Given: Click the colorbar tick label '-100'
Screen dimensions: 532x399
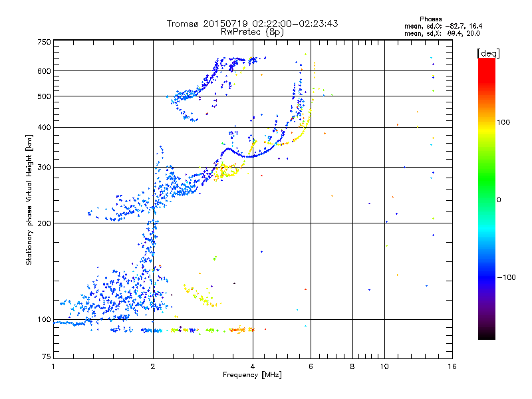Looking at the screenshot, I should [x=507, y=277].
